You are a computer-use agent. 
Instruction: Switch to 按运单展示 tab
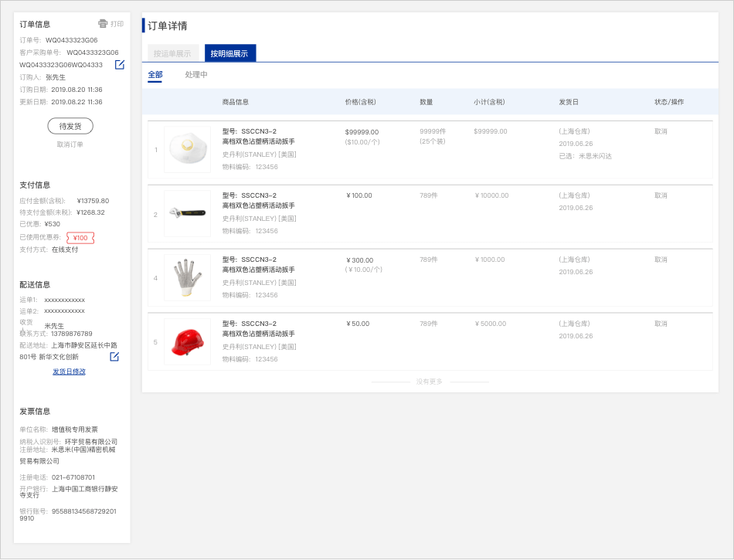pyautogui.click(x=172, y=53)
